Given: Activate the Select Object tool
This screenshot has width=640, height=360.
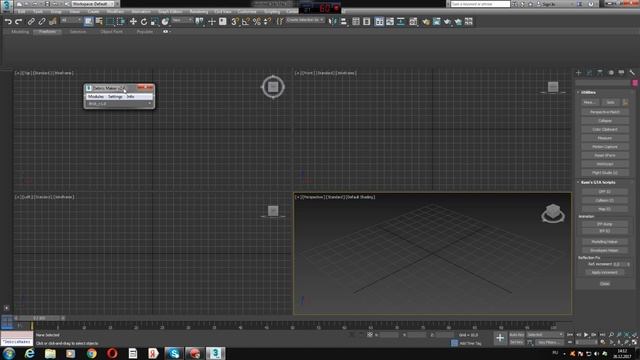Looking at the screenshot, I should [88, 22].
